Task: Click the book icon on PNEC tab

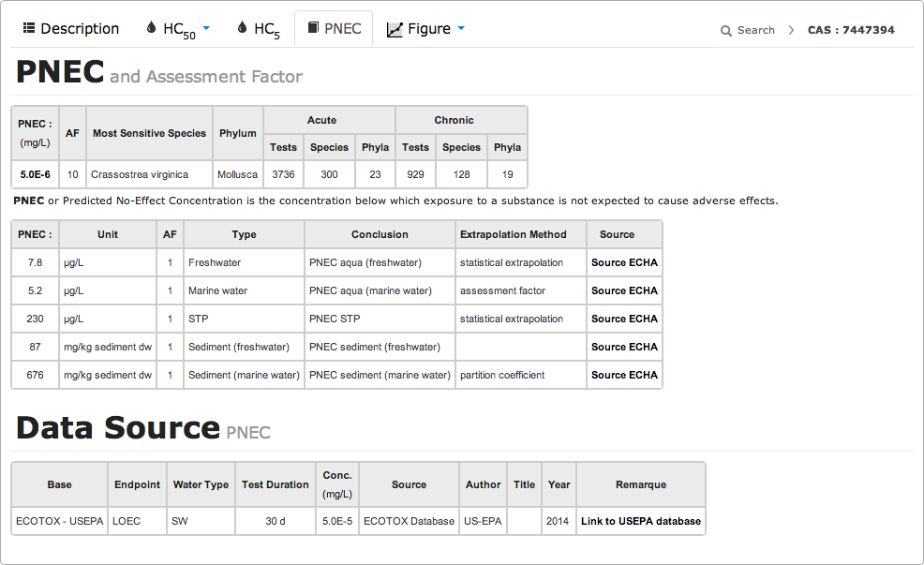Action: [x=313, y=29]
